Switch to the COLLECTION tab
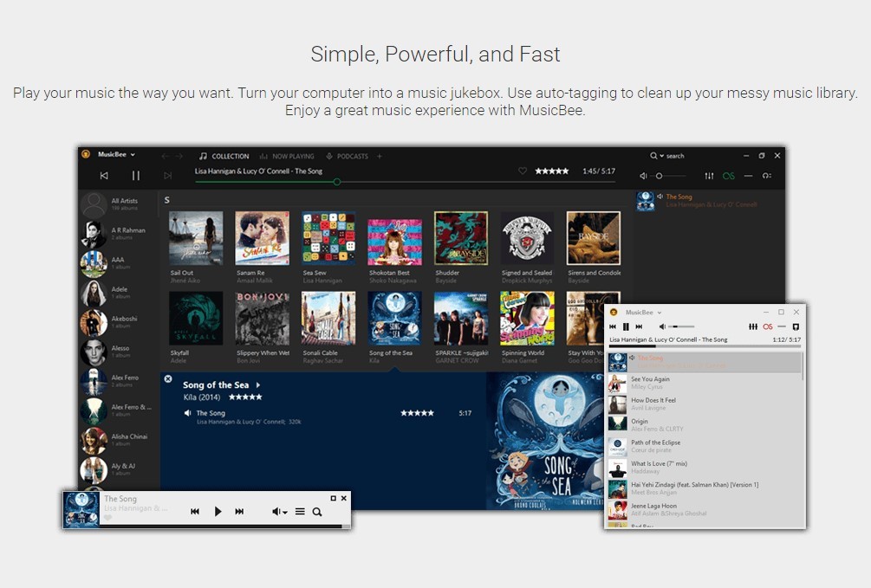 point(224,156)
